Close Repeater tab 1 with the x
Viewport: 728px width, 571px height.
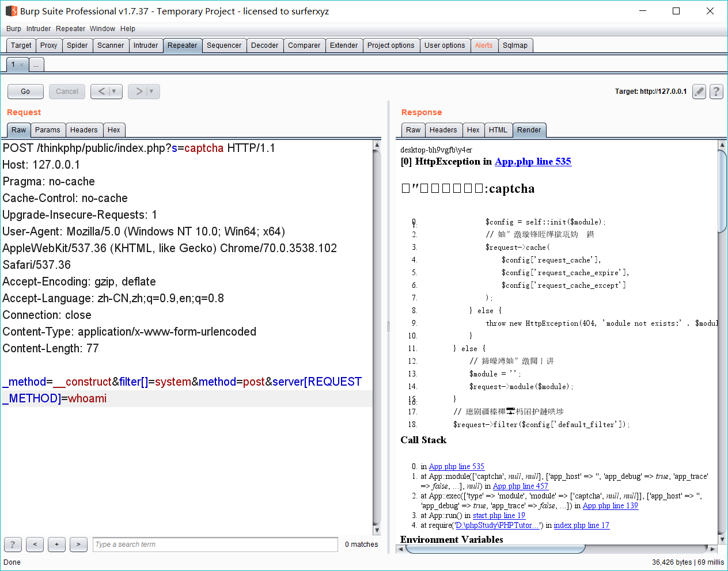pos(22,65)
